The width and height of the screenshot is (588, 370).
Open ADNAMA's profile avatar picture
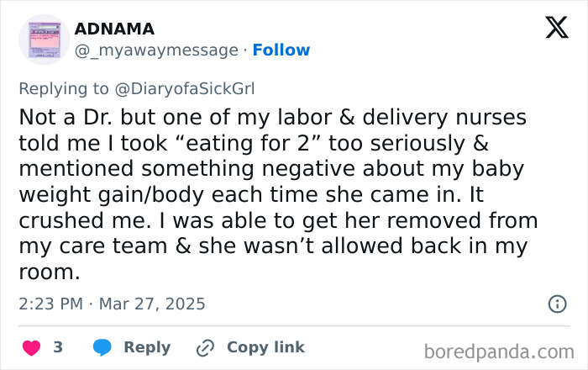(44, 39)
